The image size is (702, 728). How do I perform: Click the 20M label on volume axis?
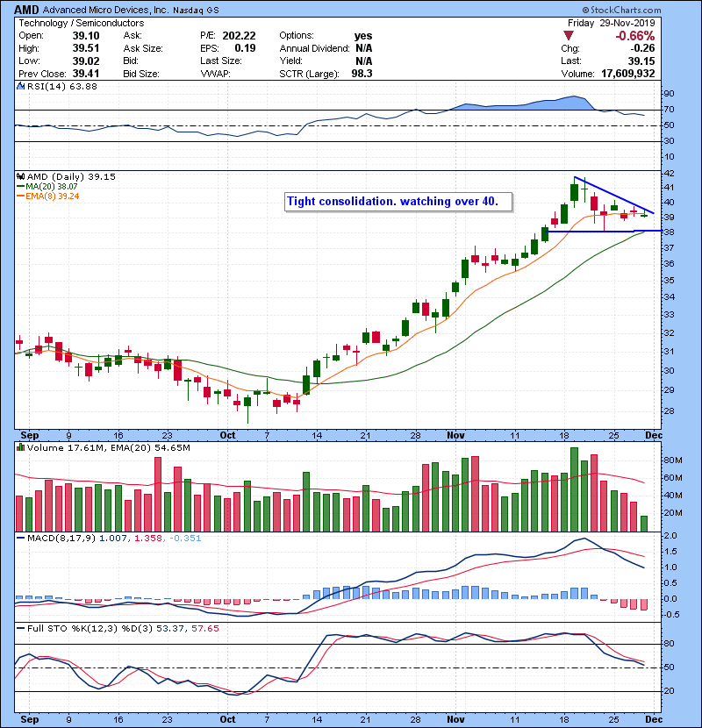(x=673, y=513)
